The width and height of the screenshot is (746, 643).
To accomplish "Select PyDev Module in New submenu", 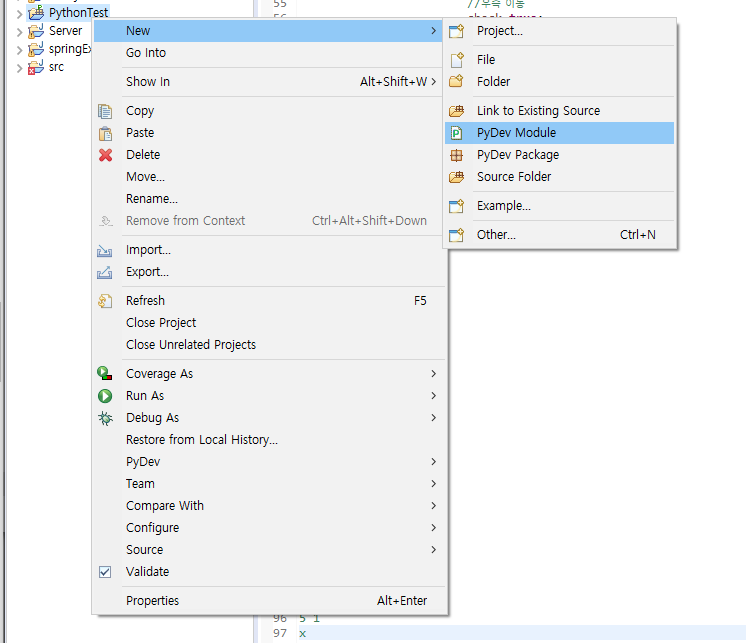I will pos(560,133).
